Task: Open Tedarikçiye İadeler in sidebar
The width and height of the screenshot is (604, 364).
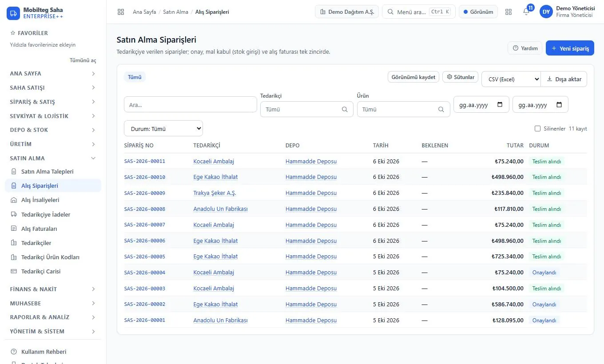Action: point(53,214)
